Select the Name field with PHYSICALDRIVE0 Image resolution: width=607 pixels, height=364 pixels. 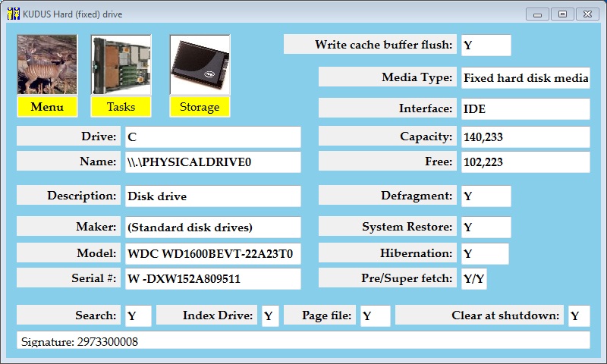212,162
